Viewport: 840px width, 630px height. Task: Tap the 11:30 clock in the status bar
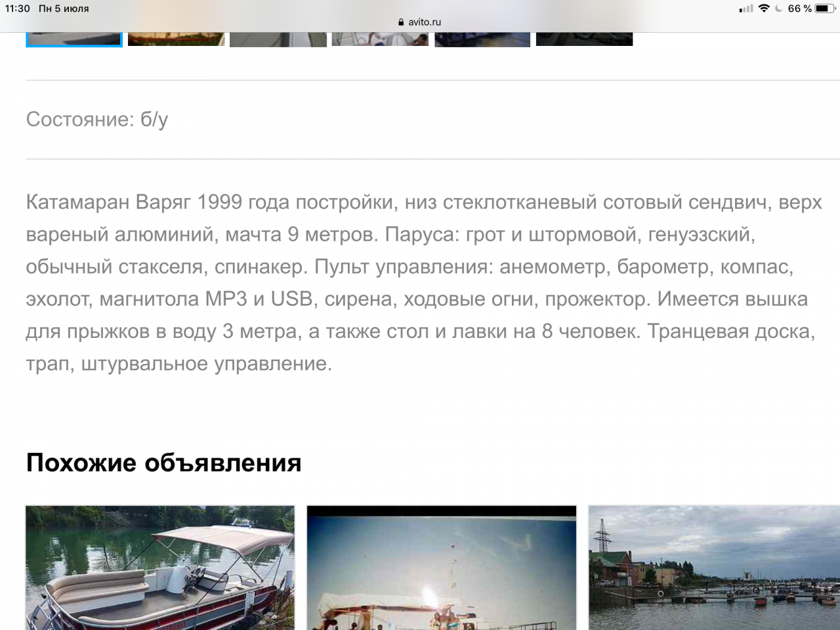pos(18,9)
